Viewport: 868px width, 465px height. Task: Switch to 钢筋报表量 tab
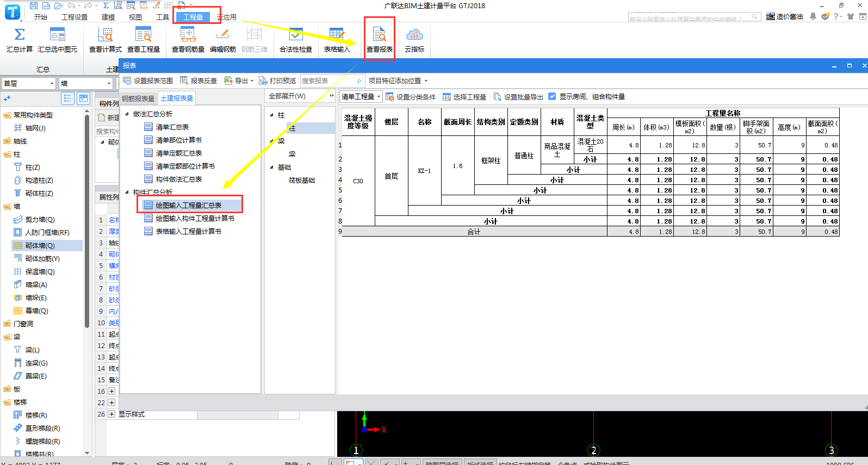point(138,98)
